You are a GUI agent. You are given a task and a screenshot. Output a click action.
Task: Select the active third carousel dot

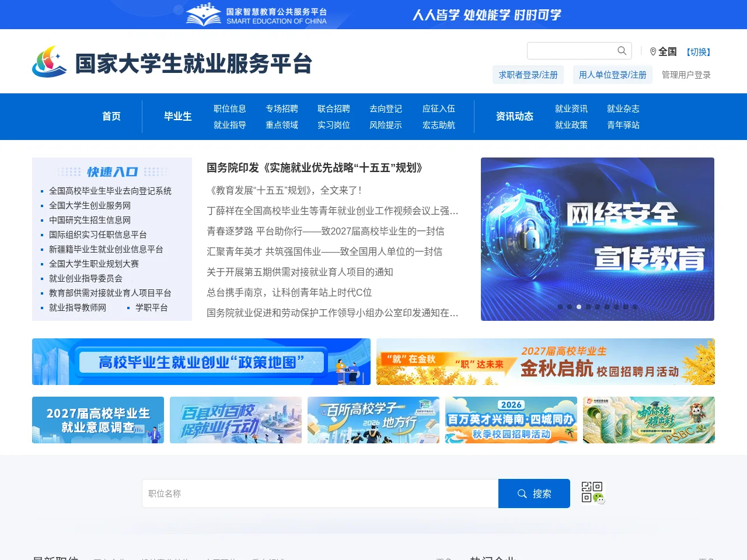pos(579,306)
